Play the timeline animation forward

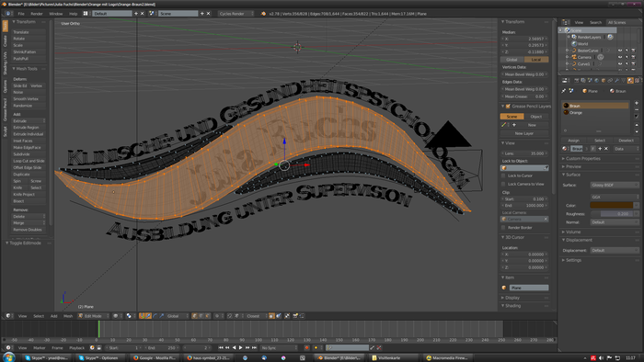click(241, 347)
